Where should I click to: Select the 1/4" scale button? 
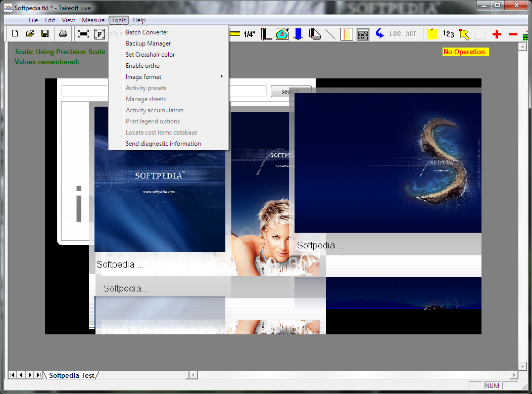tap(250, 34)
